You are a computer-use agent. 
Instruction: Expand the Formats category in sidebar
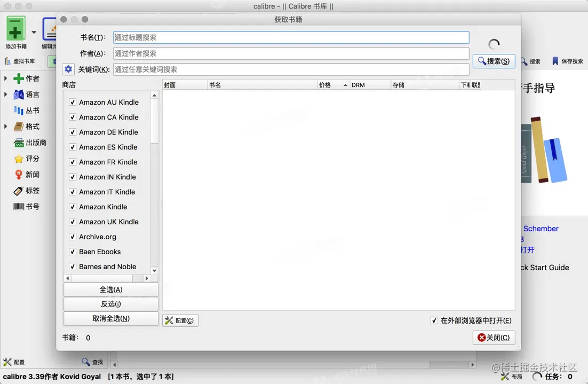click(x=6, y=127)
